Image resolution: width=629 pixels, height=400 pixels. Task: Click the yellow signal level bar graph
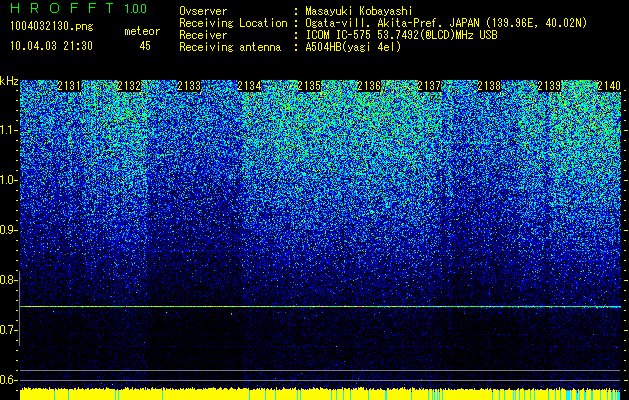(320, 394)
